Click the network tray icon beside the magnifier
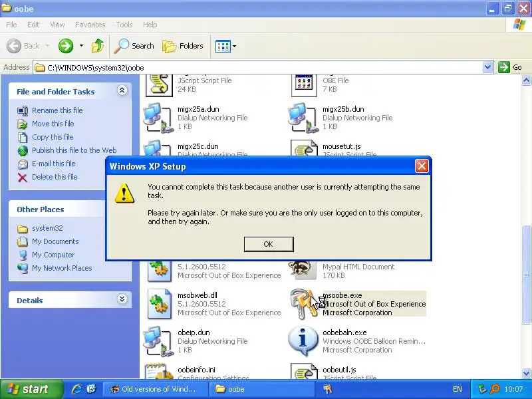This screenshot has width=532, height=399. coord(482,389)
